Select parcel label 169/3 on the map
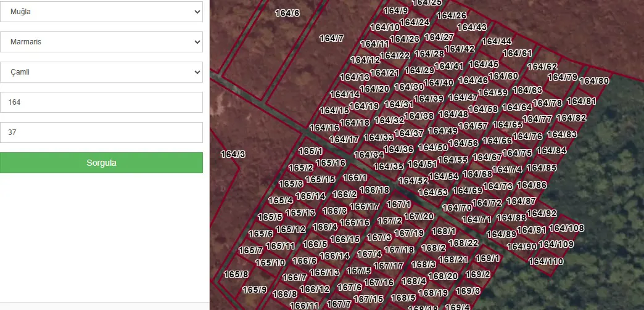Image resolution: width=644 pixels, height=310 pixels. [468, 291]
